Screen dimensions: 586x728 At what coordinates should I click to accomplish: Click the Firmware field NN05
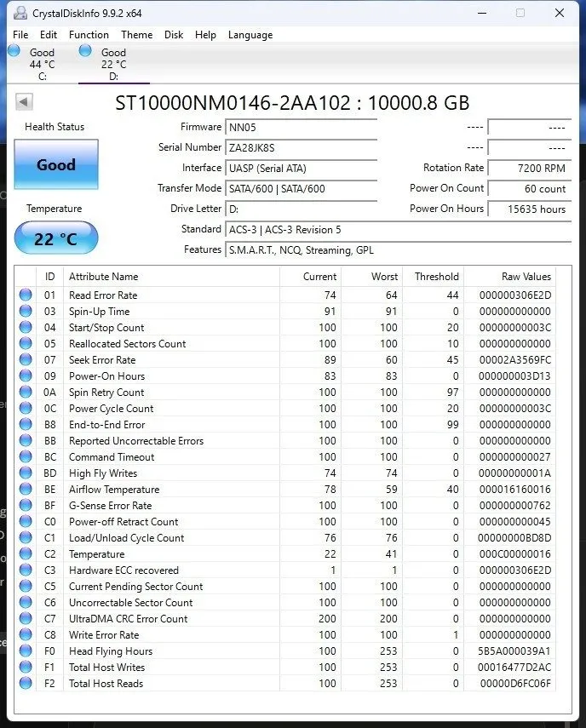[x=301, y=127]
